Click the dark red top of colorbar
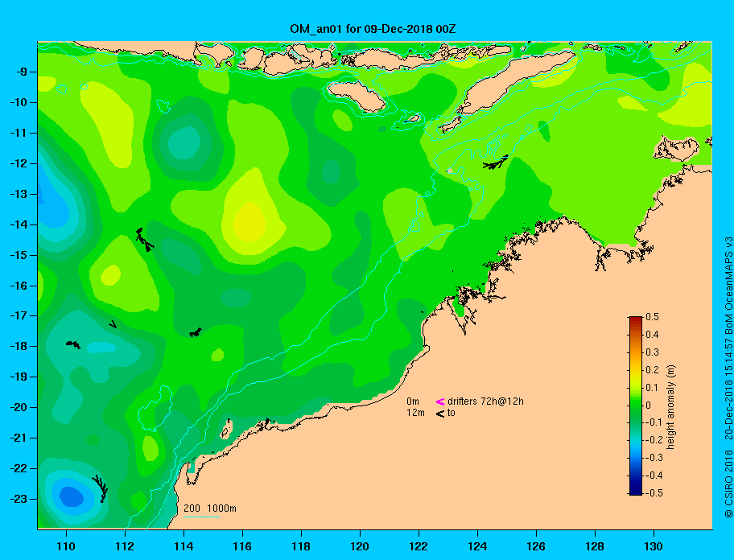Viewport: 734px width, 560px height. (x=636, y=320)
